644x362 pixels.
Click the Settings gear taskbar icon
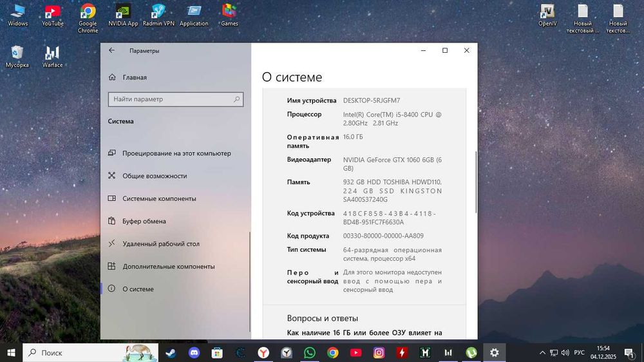click(495, 352)
